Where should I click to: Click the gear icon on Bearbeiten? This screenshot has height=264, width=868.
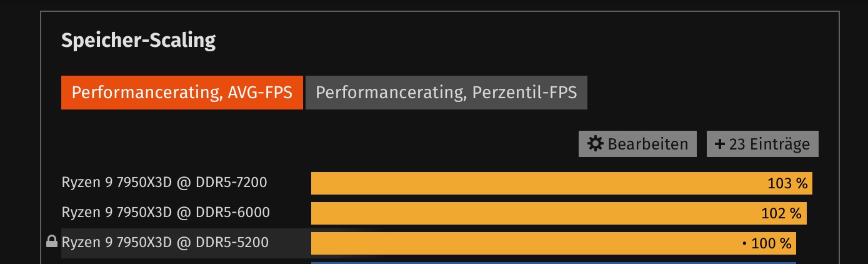596,145
